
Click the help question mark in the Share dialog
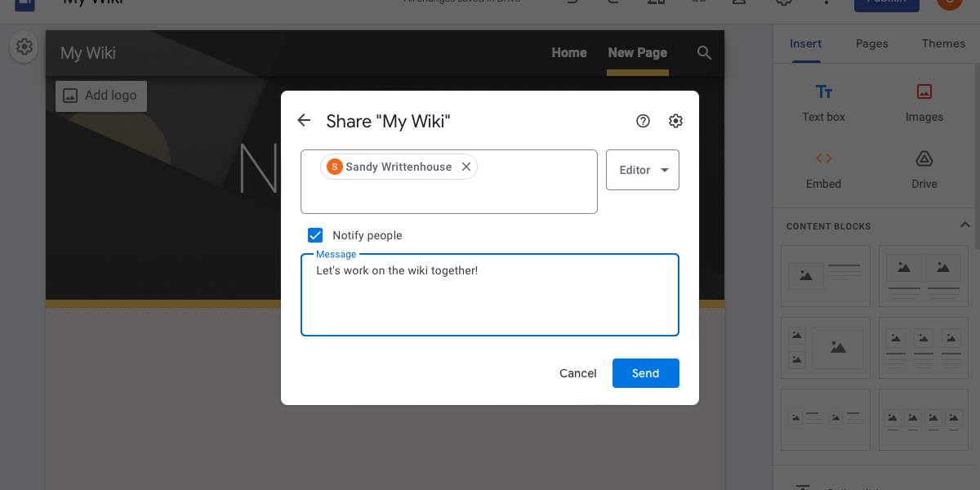pyautogui.click(x=643, y=120)
